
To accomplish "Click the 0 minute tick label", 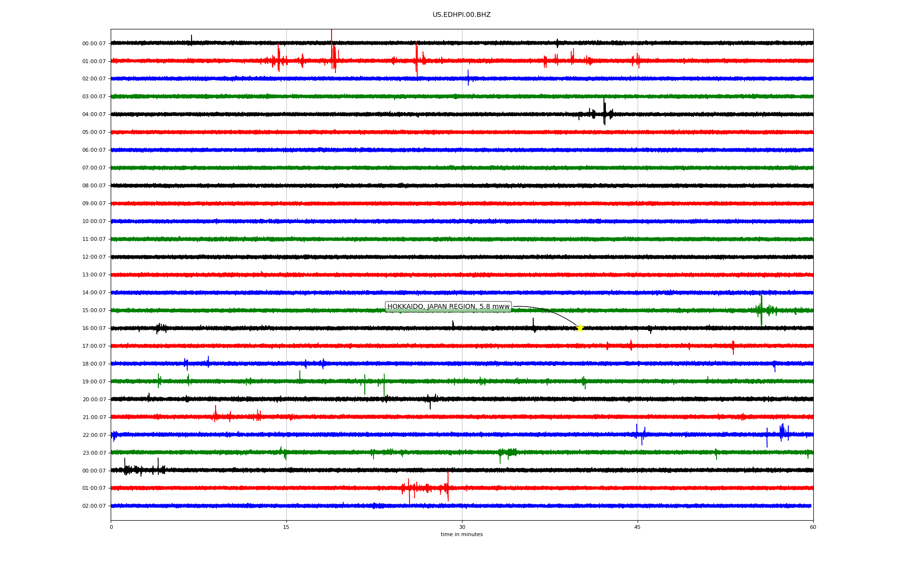I will pyautogui.click(x=111, y=527).
